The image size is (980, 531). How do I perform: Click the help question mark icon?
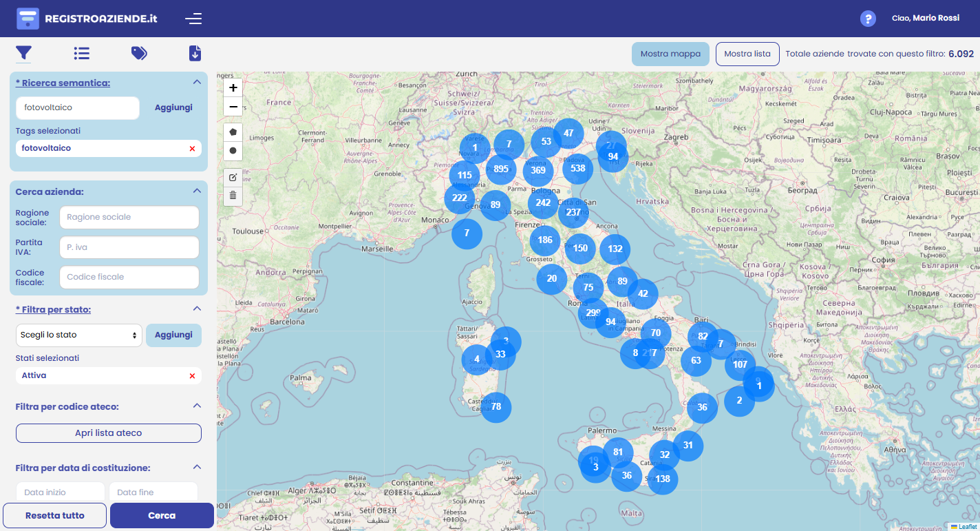pyautogui.click(x=869, y=19)
